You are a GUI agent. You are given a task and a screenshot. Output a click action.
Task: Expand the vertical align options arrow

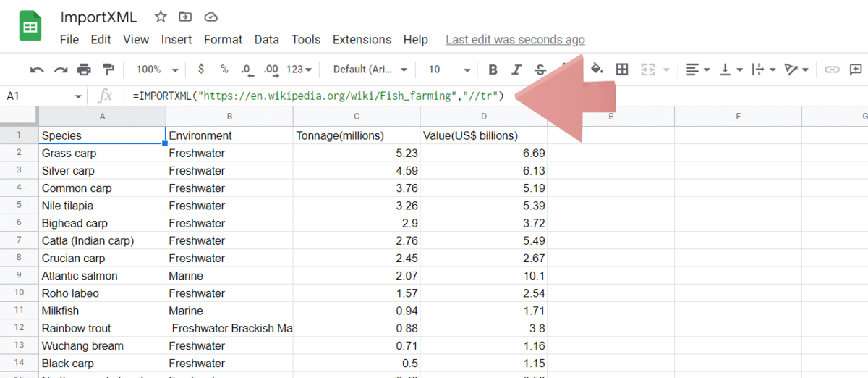point(740,70)
